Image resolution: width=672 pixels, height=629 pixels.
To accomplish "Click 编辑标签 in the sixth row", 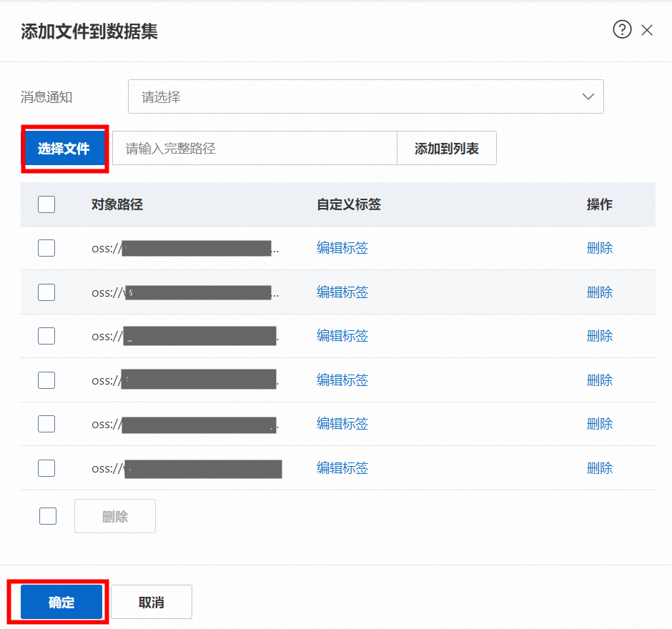I will [x=342, y=468].
